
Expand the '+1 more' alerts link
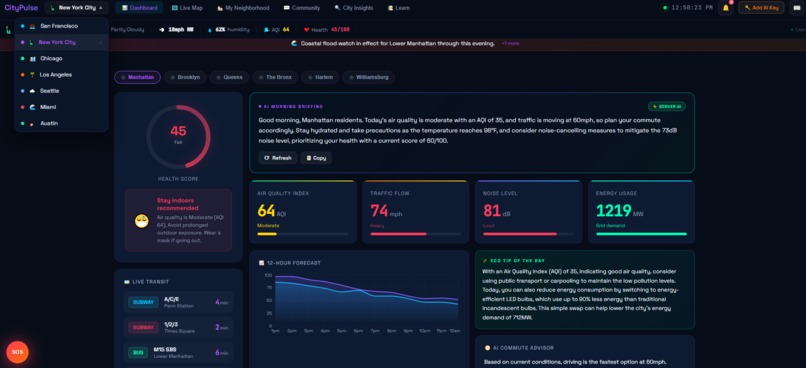(510, 44)
